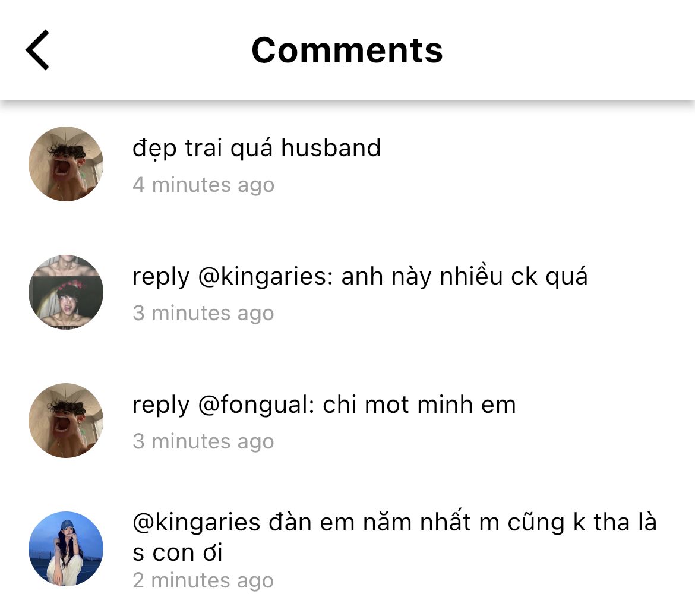
Task: Open @kingaries mention in the last comment
Action: tap(197, 523)
